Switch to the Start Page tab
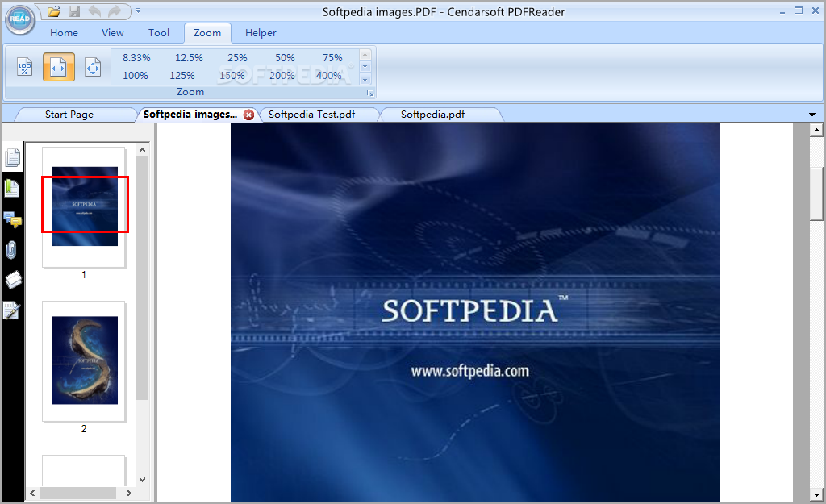Image resolution: width=826 pixels, height=504 pixels. pos(69,115)
